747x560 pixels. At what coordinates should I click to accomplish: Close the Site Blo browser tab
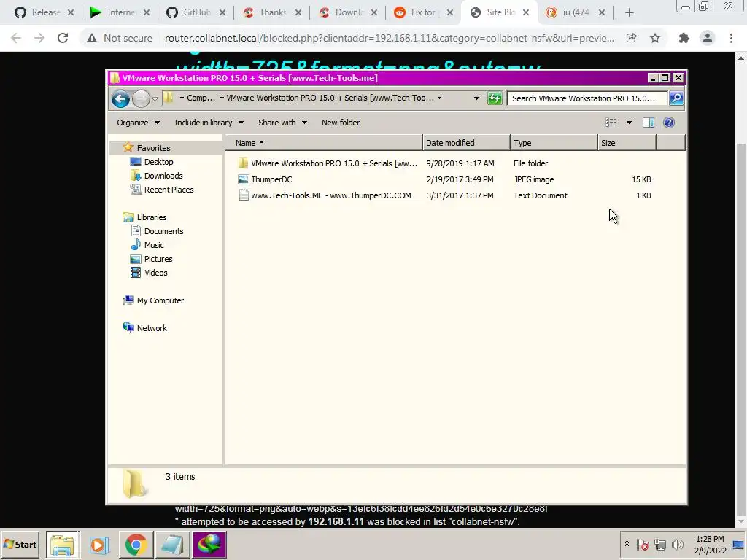(x=526, y=13)
